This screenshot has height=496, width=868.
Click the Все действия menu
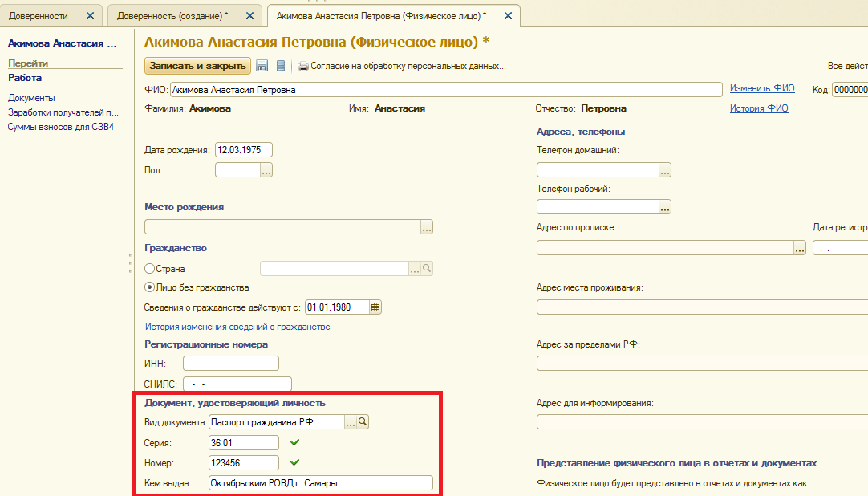click(x=847, y=66)
